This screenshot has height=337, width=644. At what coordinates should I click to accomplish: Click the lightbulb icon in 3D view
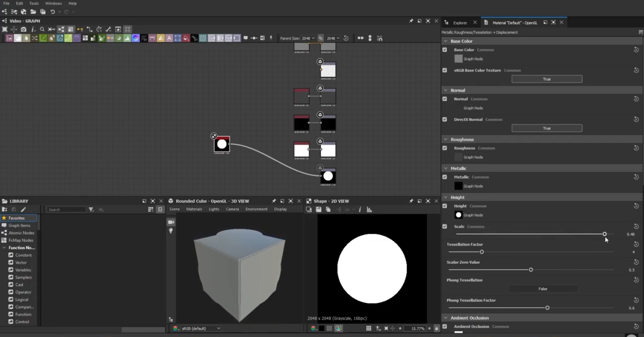coord(171,231)
